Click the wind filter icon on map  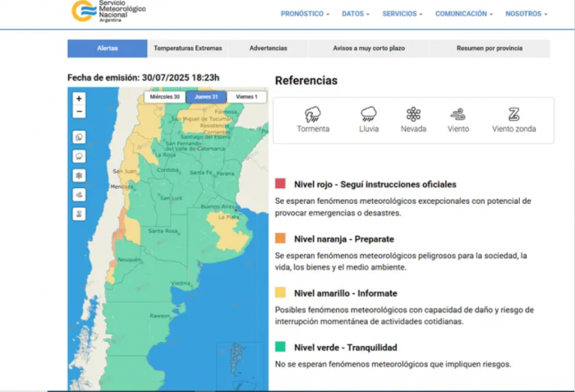[x=80, y=195]
